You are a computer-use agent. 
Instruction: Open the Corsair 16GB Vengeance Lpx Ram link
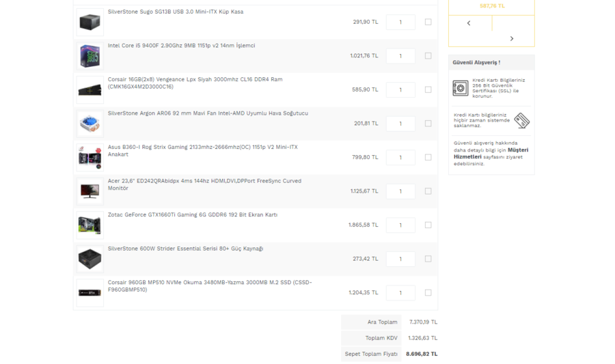[x=195, y=83]
